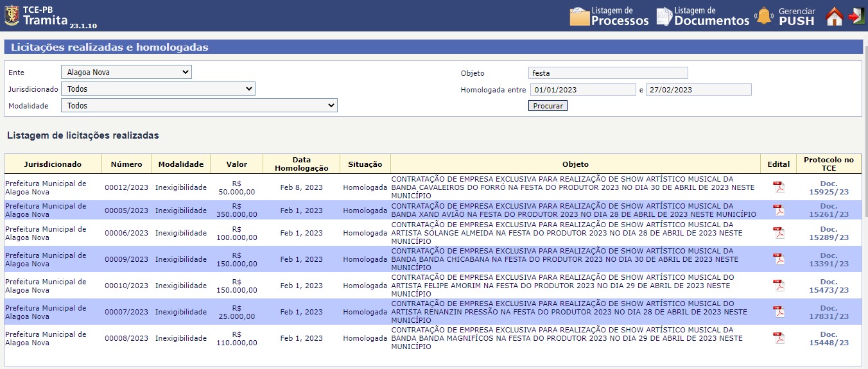Image resolution: width=868 pixels, height=369 pixels.
Task: Click the Objeto field containing festa
Action: pos(608,73)
